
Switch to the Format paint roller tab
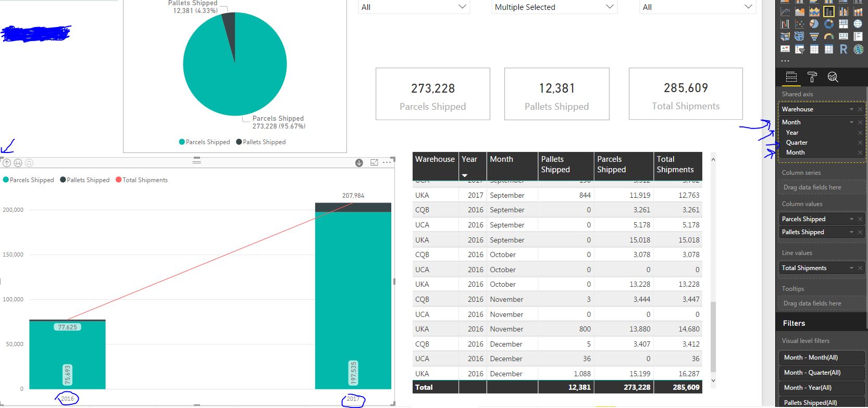812,78
